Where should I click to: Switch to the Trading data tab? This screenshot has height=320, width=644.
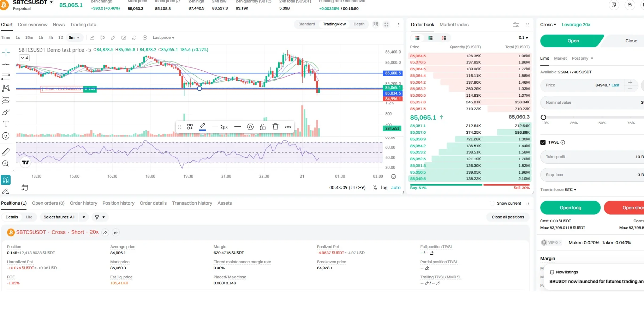pos(83,25)
